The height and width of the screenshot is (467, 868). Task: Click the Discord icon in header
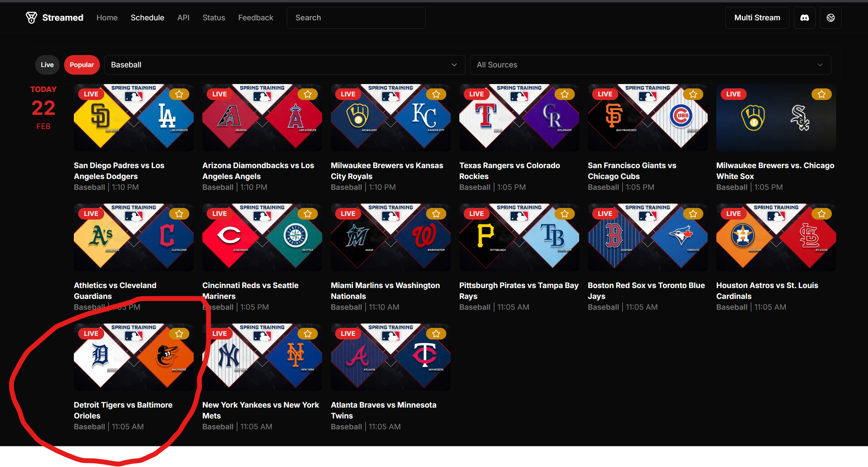click(x=804, y=18)
